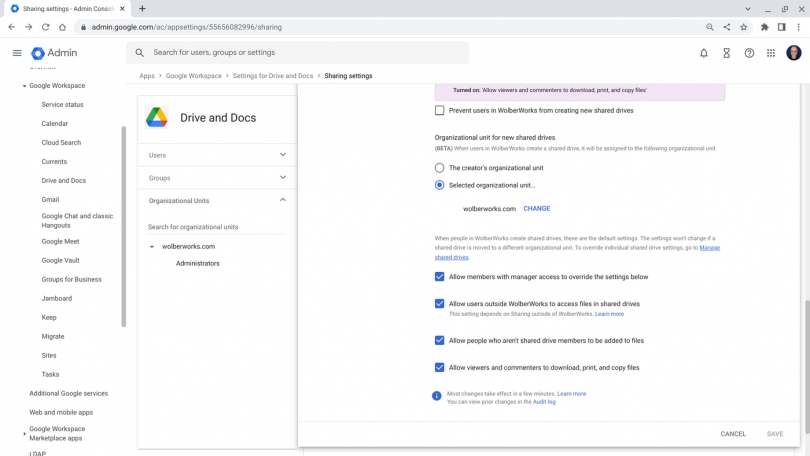This screenshot has height=456, width=810.
Task: Click the CANCEL button
Action: tap(733, 434)
